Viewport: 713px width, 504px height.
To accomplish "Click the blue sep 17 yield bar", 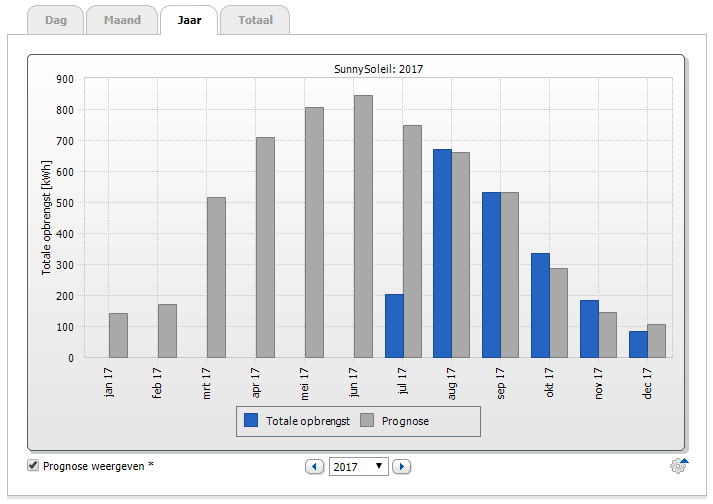I will point(492,275).
